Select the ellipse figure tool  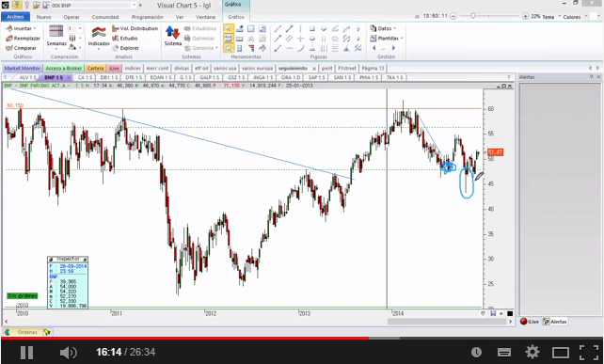tap(312, 39)
